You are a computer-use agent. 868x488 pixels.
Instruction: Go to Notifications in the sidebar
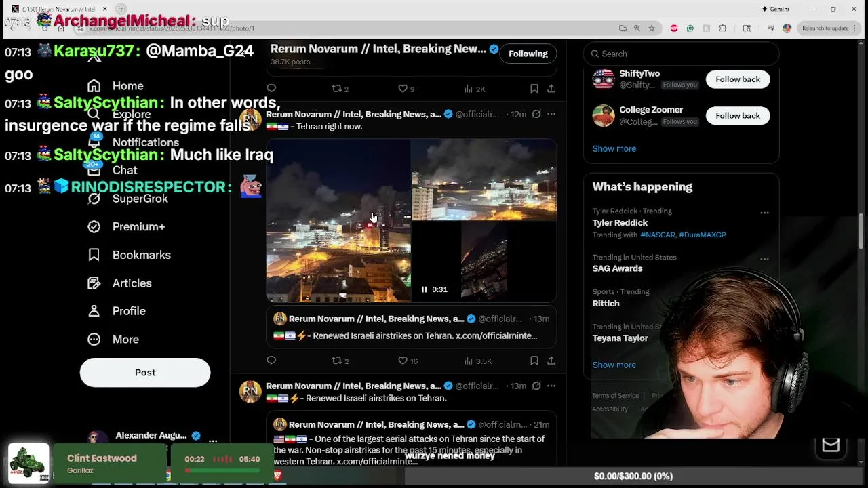point(134,142)
